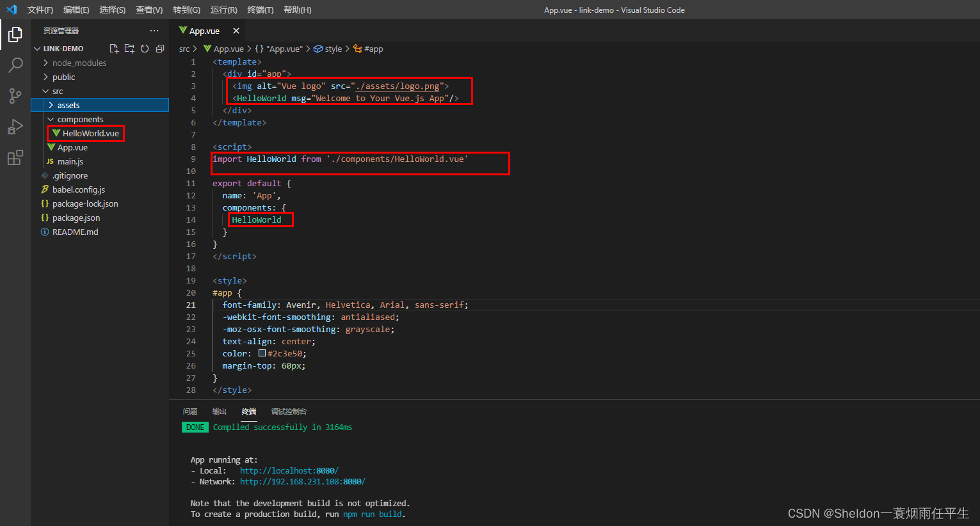
Task: Open the 选择(S) menu
Action: (113, 10)
